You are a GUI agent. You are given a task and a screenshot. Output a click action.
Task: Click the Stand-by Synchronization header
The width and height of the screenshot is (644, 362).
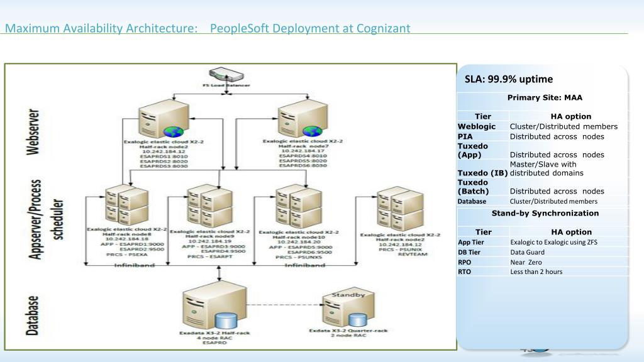[545, 214]
